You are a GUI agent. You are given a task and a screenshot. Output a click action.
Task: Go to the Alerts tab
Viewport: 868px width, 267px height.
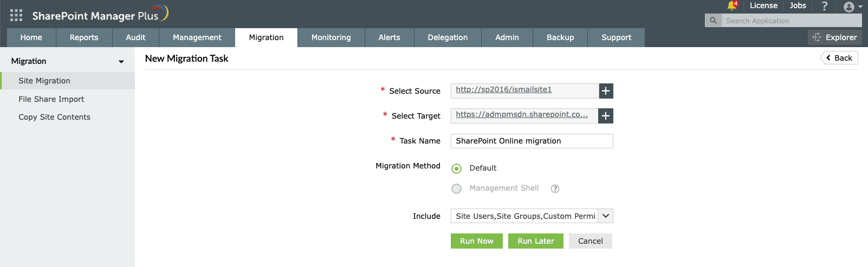tap(389, 37)
